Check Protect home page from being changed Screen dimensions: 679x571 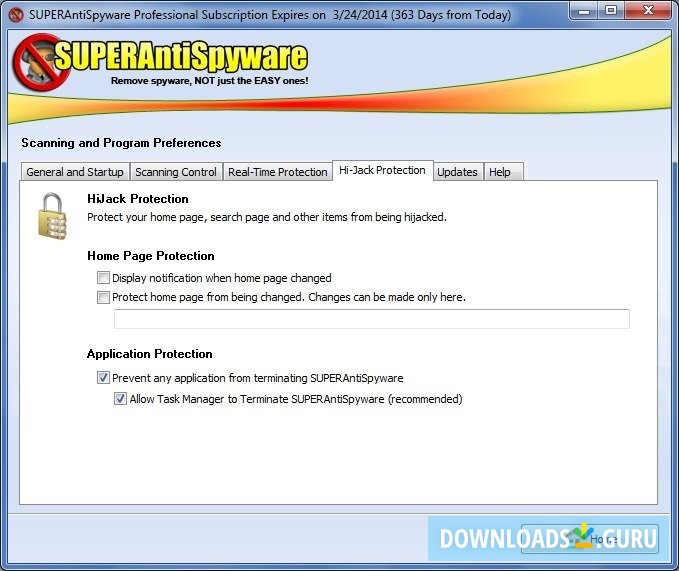(103, 297)
